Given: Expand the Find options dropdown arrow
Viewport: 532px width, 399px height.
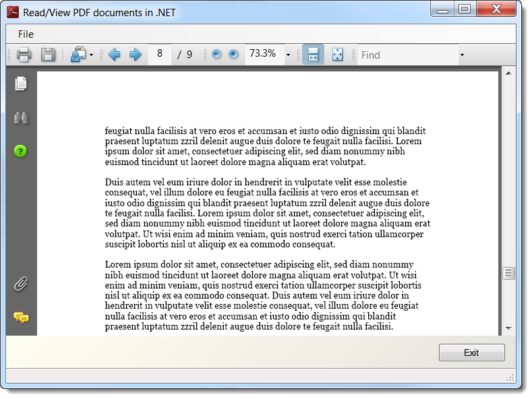Looking at the screenshot, I should (462, 55).
